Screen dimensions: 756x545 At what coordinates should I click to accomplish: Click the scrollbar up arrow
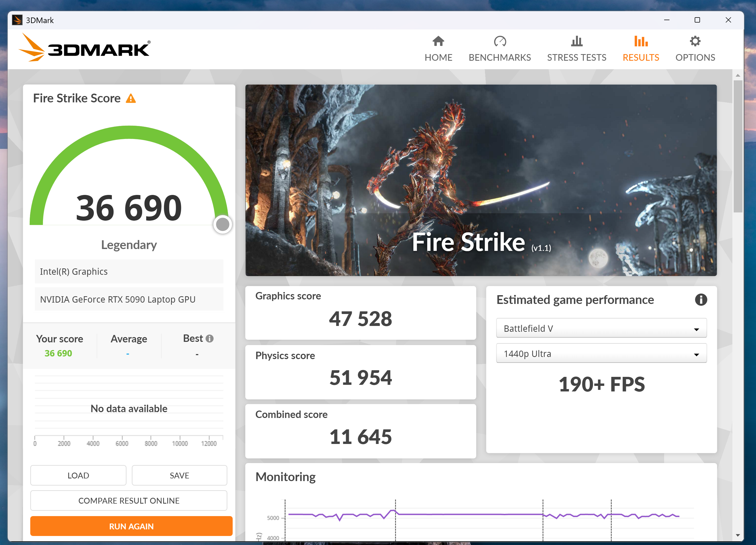[x=738, y=75]
